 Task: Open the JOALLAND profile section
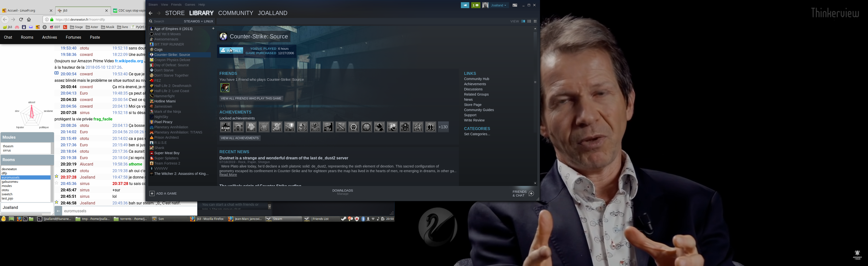coord(272,13)
